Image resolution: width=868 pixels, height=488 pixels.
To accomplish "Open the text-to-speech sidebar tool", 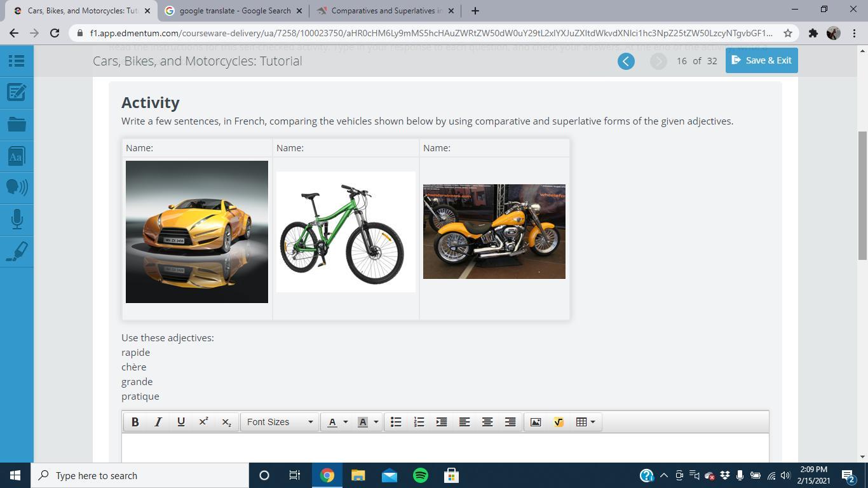I will coord(17,187).
